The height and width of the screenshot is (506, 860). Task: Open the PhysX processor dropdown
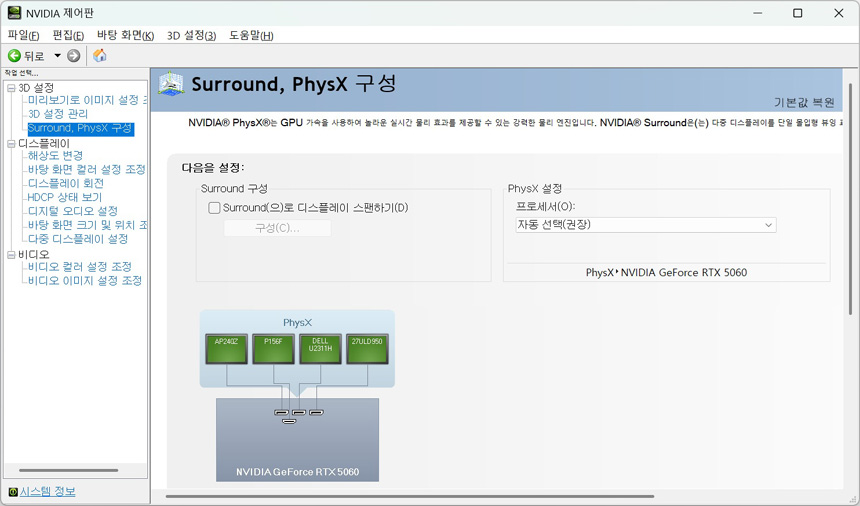pyautogui.click(x=645, y=225)
